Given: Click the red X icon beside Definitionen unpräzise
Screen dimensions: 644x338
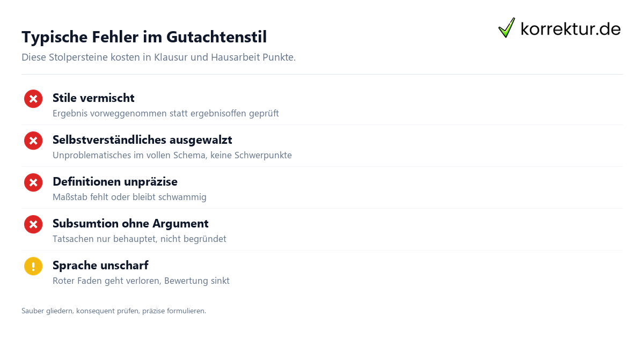Looking at the screenshot, I should pyautogui.click(x=33, y=182).
